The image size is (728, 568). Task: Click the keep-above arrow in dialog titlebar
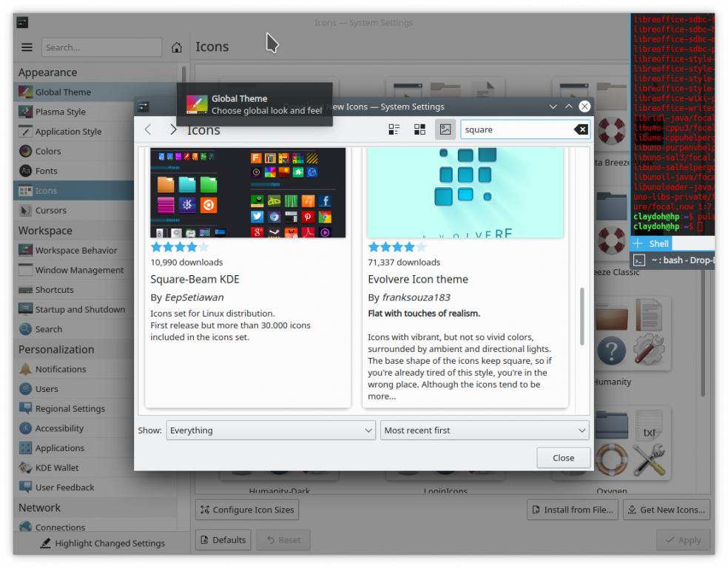[x=569, y=106]
